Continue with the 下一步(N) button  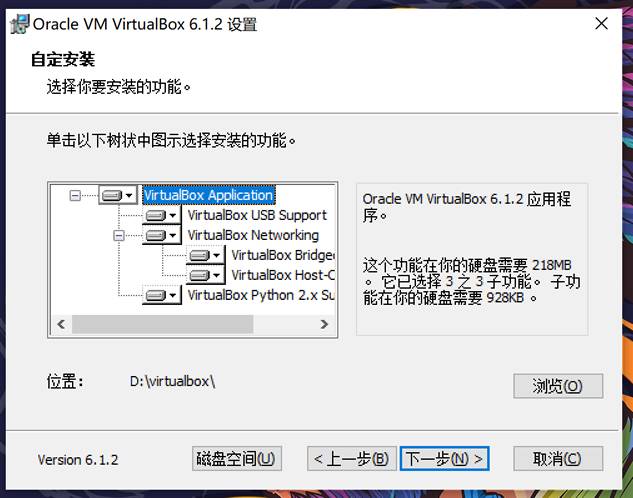tap(444, 458)
